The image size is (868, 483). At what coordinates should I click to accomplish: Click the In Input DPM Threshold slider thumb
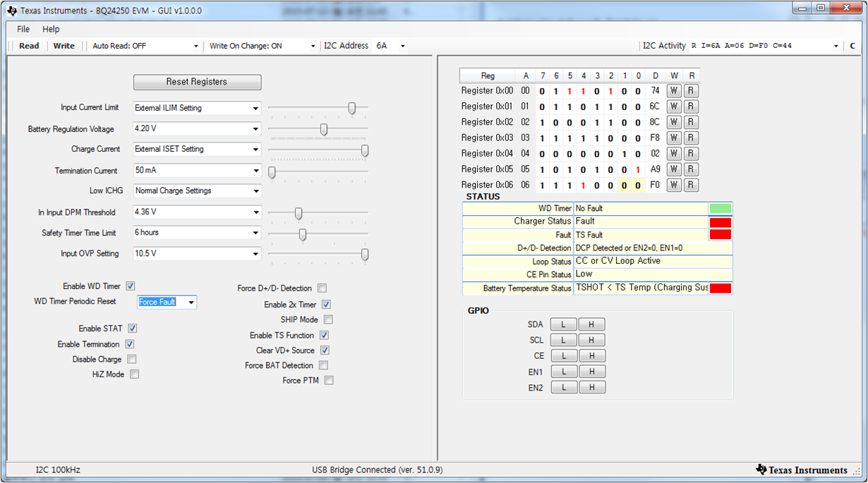point(299,213)
